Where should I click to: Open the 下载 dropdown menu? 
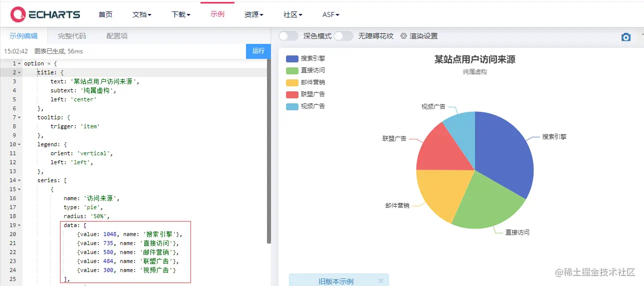[181, 14]
